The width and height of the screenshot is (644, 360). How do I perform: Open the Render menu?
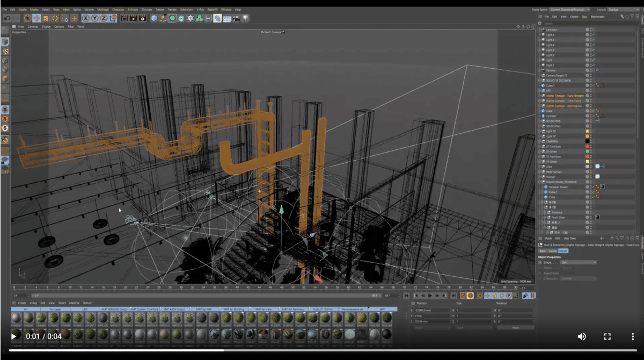[x=173, y=10]
